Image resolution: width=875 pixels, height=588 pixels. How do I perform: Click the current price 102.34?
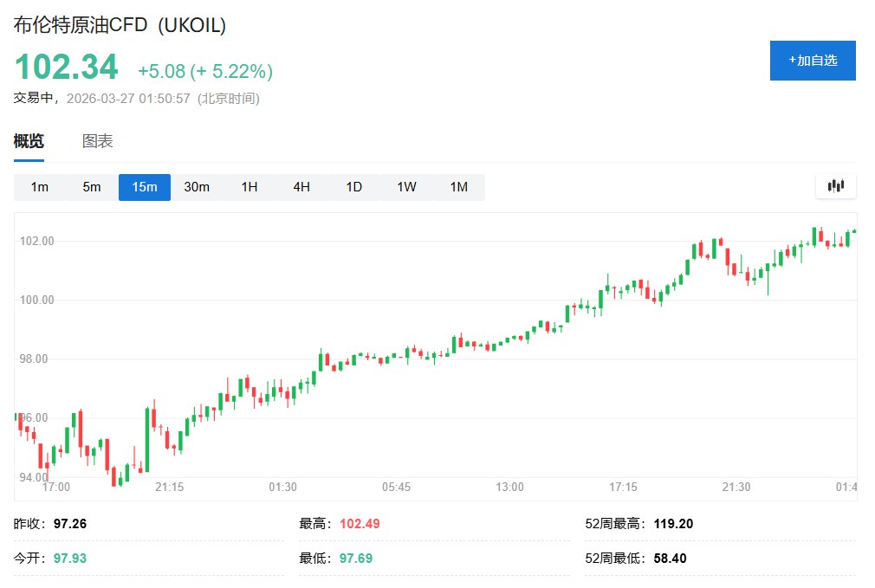click(x=65, y=68)
